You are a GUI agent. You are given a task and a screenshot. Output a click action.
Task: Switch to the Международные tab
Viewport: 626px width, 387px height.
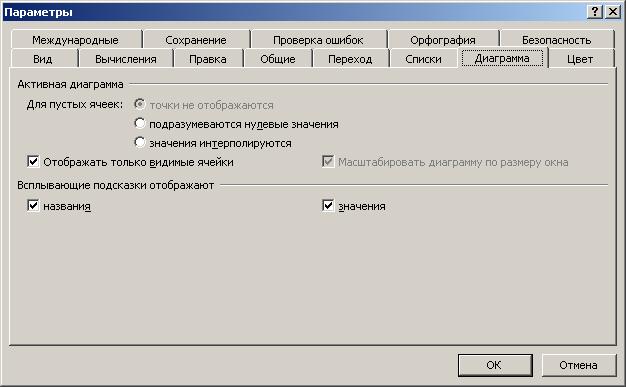[x=75, y=40]
